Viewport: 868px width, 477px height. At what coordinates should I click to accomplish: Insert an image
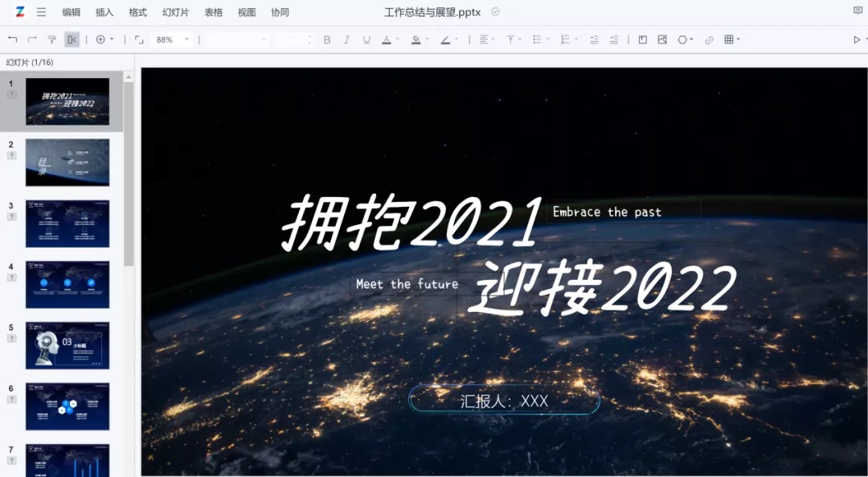[662, 39]
